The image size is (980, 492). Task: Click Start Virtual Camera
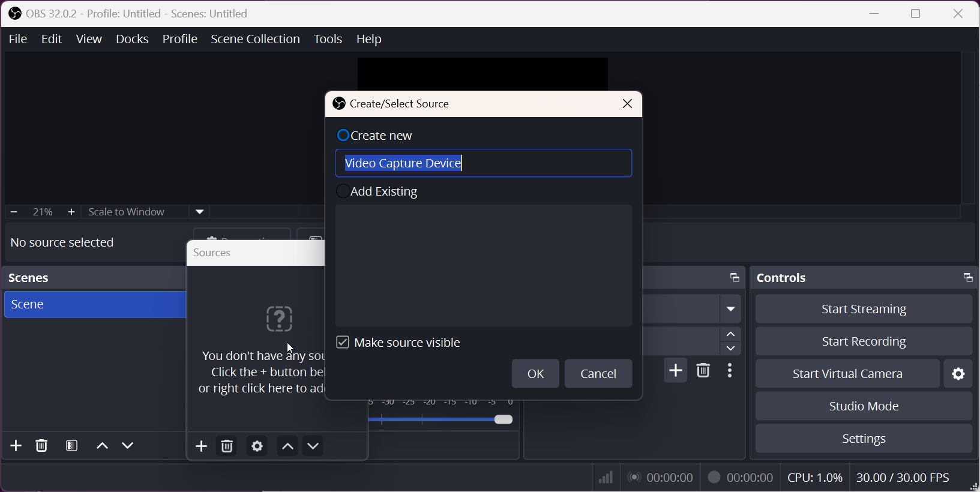(x=847, y=374)
